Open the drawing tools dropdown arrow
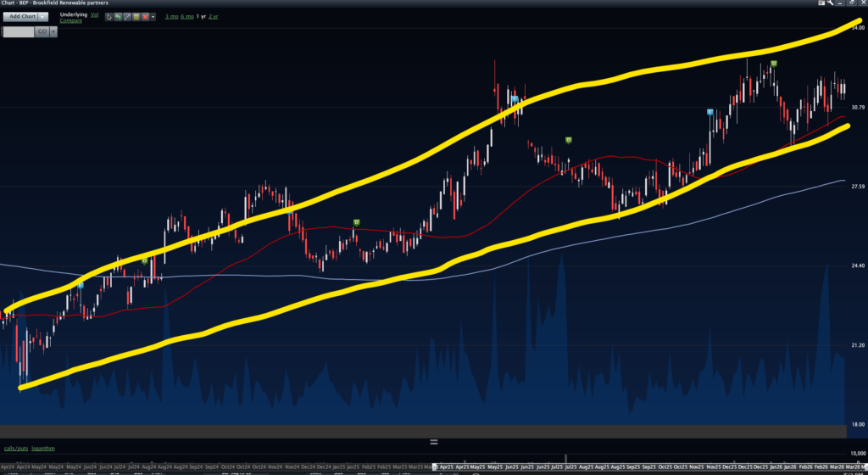 tap(153, 17)
